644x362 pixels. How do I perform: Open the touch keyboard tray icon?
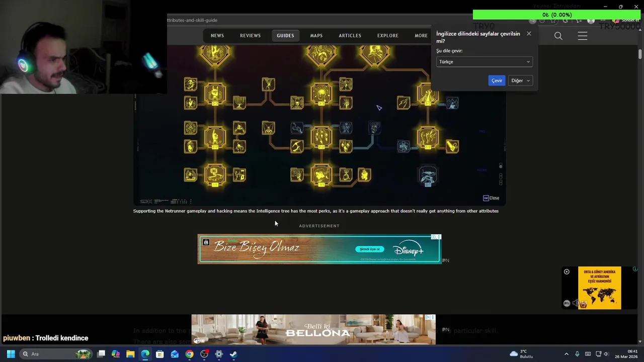[x=588, y=354]
